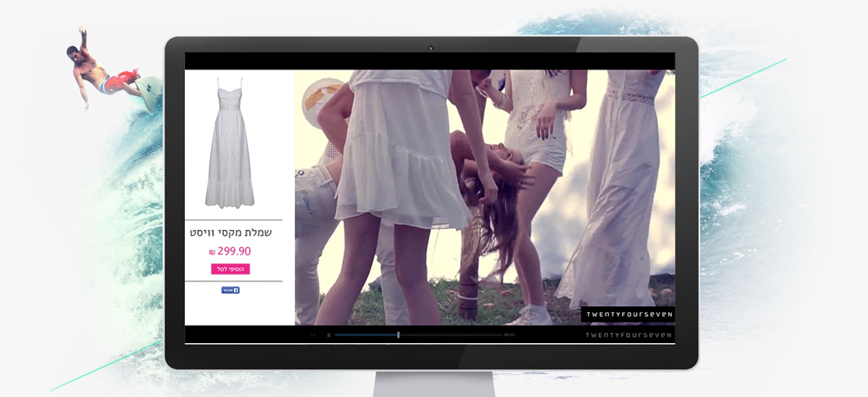868x397 pixels.
Task: Pause the video with the pause icon
Action: point(328,335)
